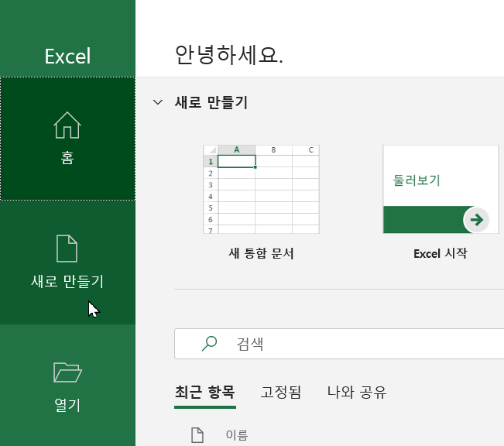
Task: Click the magnifier search icon
Action: tap(209, 344)
